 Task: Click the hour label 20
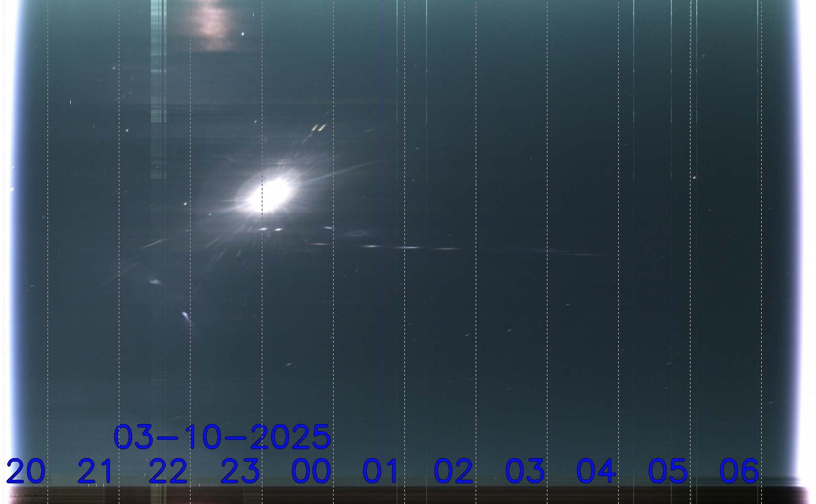click(26, 471)
